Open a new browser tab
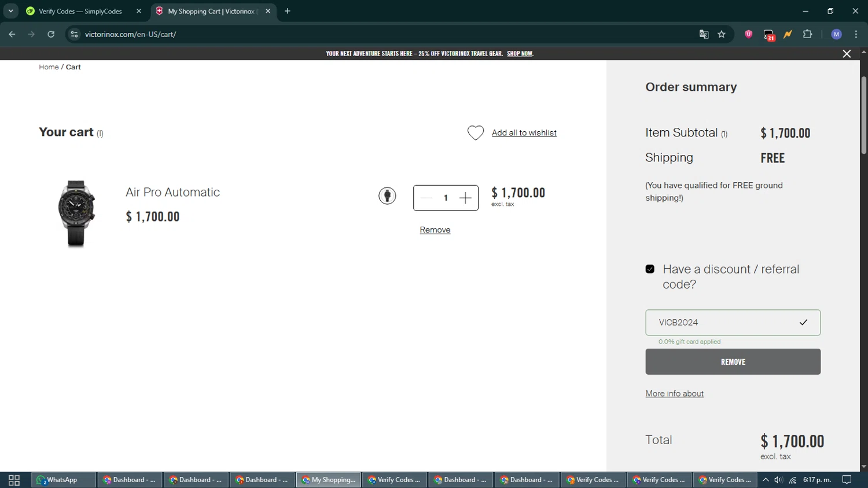 point(288,11)
